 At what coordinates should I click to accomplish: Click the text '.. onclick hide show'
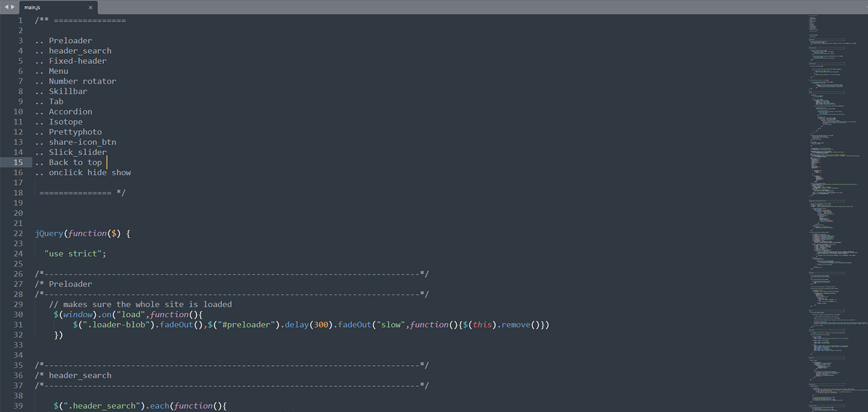click(x=83, y=172)
